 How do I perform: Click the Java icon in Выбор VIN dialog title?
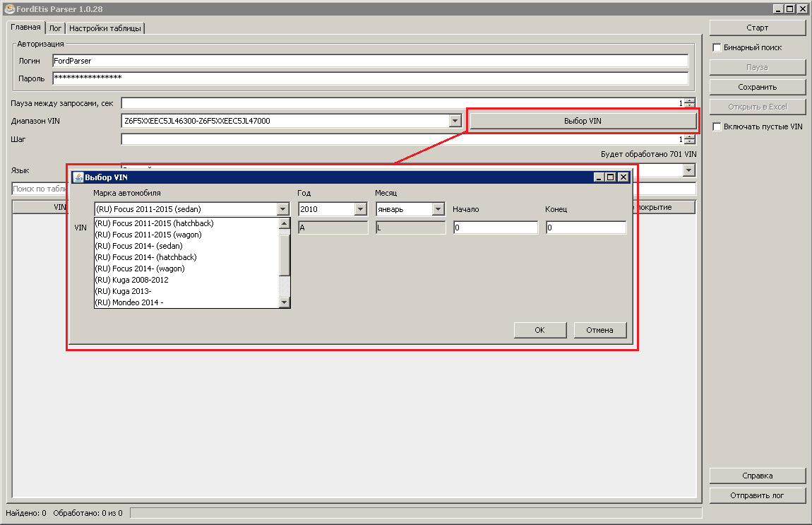pyautogui.click(x=78, y=177)
